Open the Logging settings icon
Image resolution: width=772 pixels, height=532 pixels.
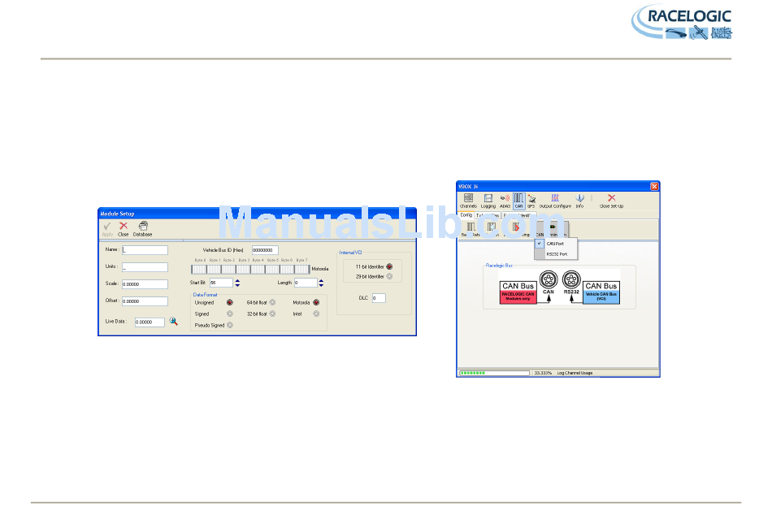pyautogui.click(x=488, y=200)
